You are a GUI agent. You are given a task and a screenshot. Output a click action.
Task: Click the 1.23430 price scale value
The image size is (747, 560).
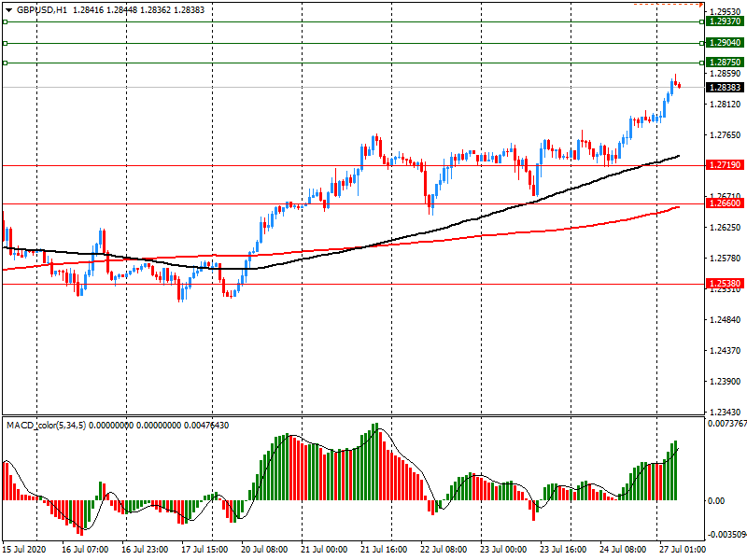(726, 412)
